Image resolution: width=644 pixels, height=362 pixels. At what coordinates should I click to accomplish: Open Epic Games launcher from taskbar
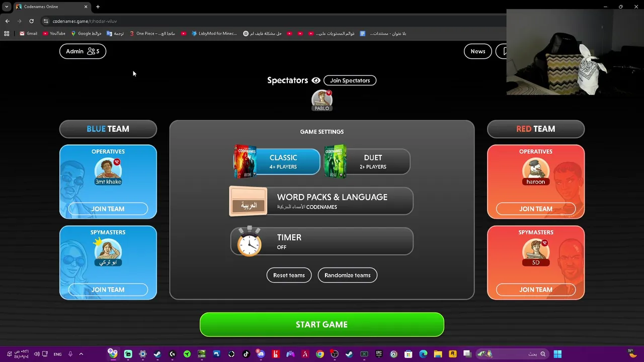[x=379, y=354]
